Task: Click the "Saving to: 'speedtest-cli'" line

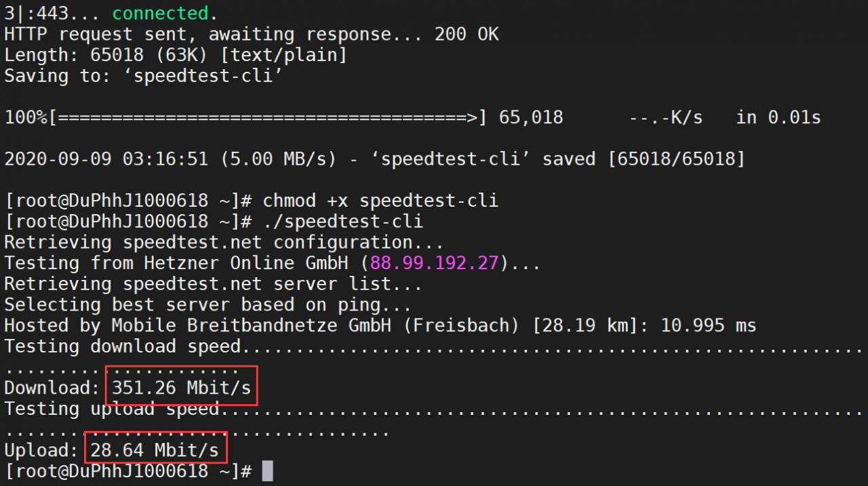Action: tap(143, 76)
